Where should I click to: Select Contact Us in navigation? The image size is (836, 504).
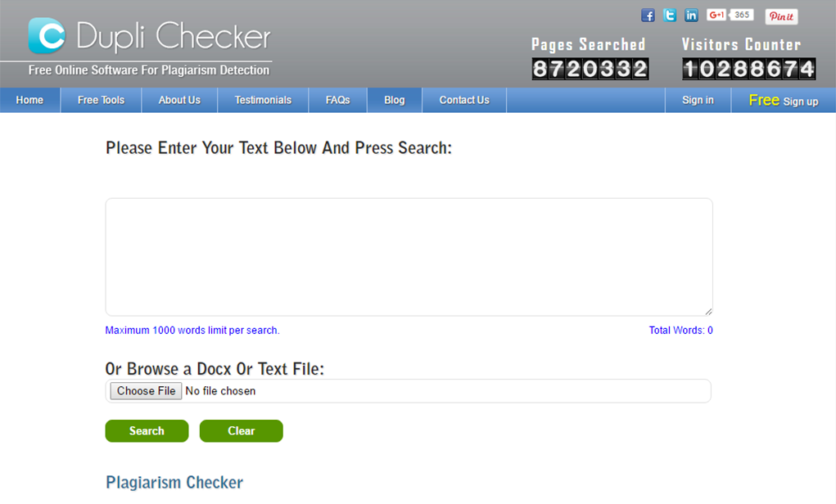464,100
